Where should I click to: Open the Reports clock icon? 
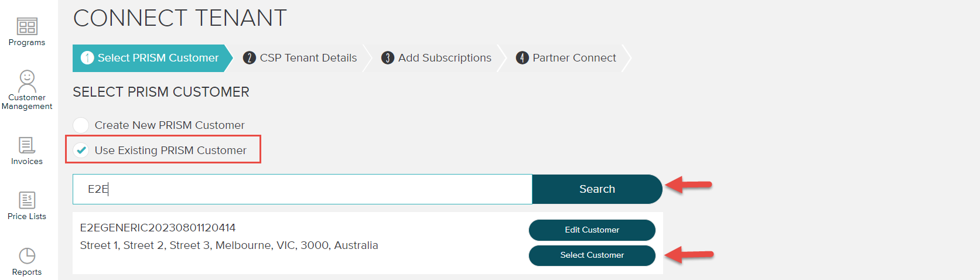[x=27, y=256]
